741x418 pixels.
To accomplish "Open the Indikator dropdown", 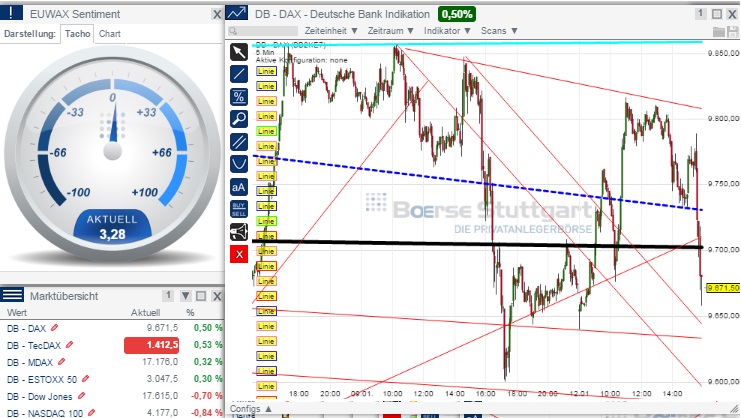I will (447, 31).
